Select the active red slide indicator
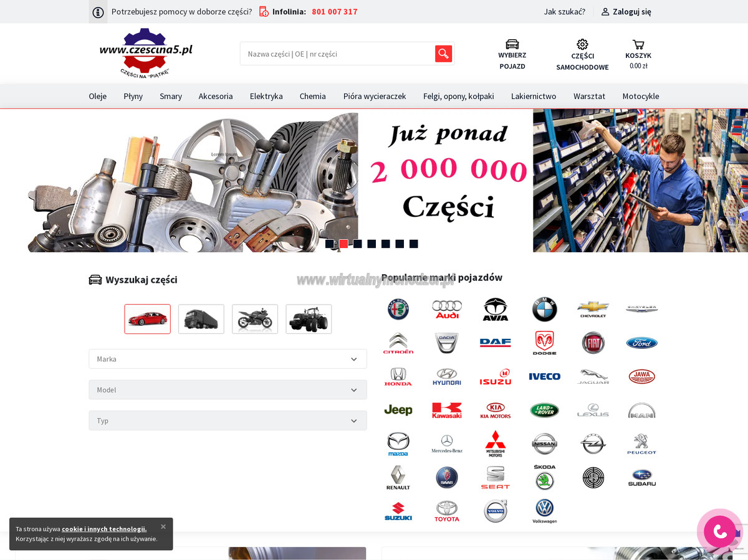The height and width of the screenshot is (560, 748). [x=343, y=244]
